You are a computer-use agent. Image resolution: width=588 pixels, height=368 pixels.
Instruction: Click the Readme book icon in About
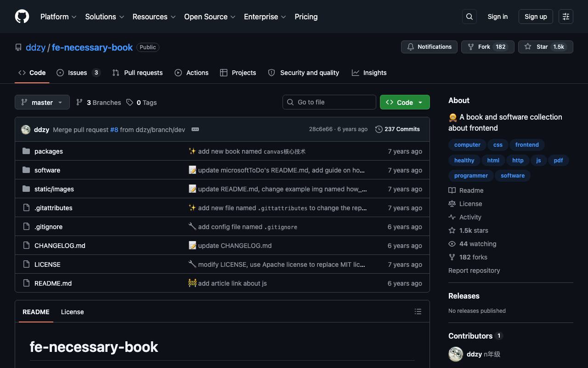pyautogui.click(x=452, y=190)
